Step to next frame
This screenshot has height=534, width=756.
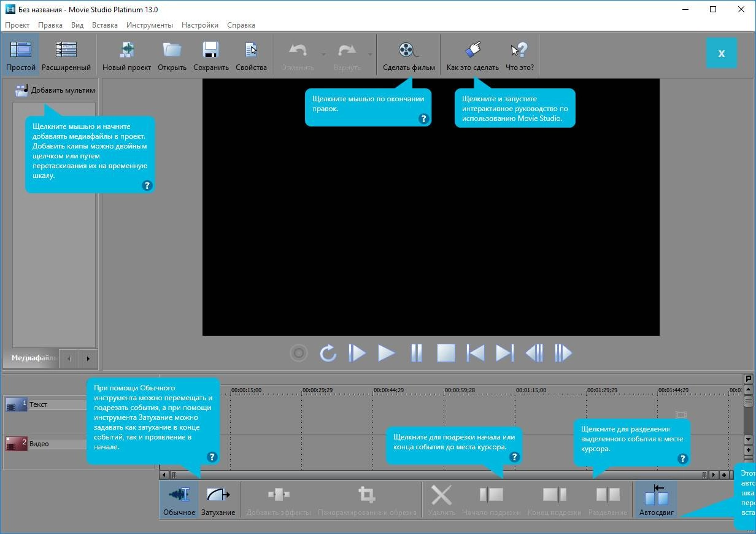click(x=563, y=353)
